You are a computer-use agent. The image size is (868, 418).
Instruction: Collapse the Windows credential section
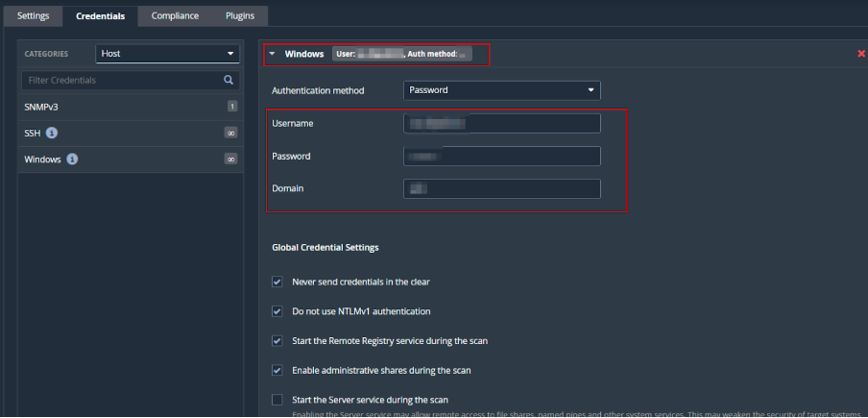272,54
